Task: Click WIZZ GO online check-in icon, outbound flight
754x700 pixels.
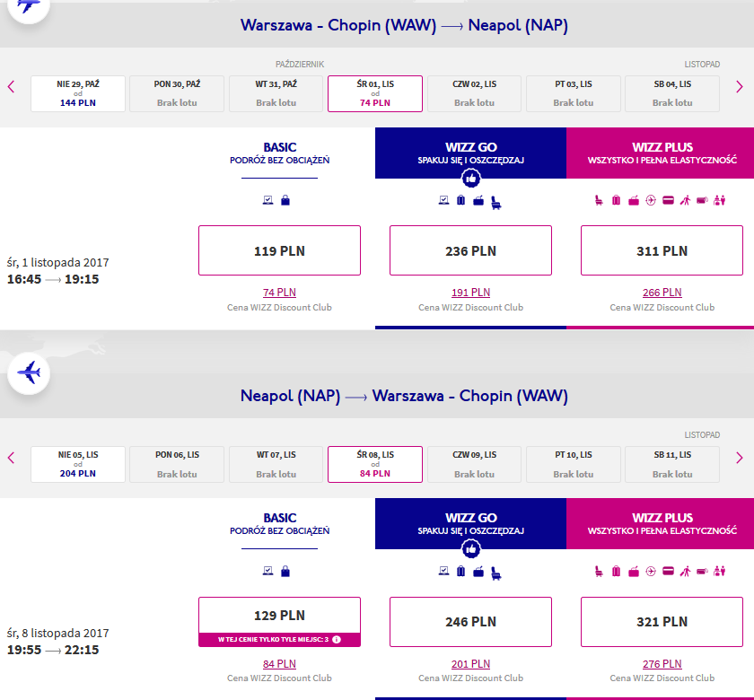Action: (x=443, y=200)
